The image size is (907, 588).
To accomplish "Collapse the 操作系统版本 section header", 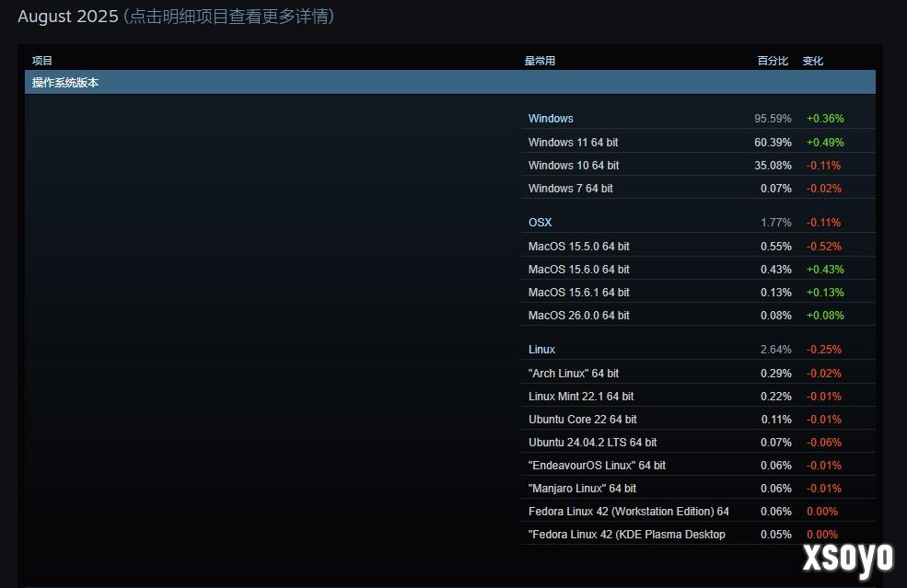I will pos(450,82).
